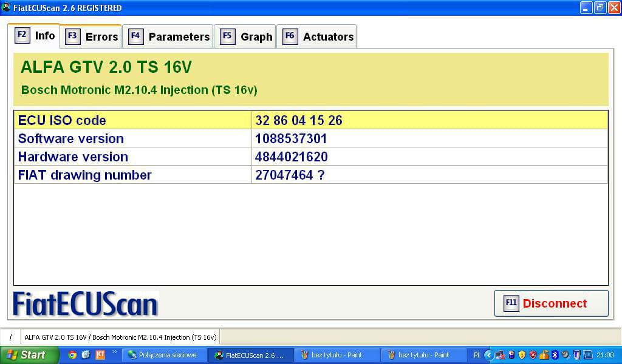Click the ALFA GTV 2.0 TS 16V heading

click(x=106, y=67)
